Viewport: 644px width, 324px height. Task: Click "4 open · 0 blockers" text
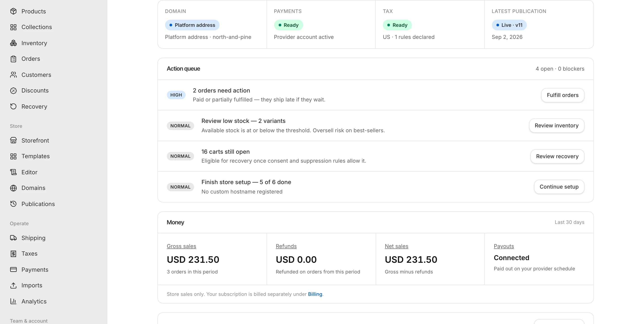[560, 69]
